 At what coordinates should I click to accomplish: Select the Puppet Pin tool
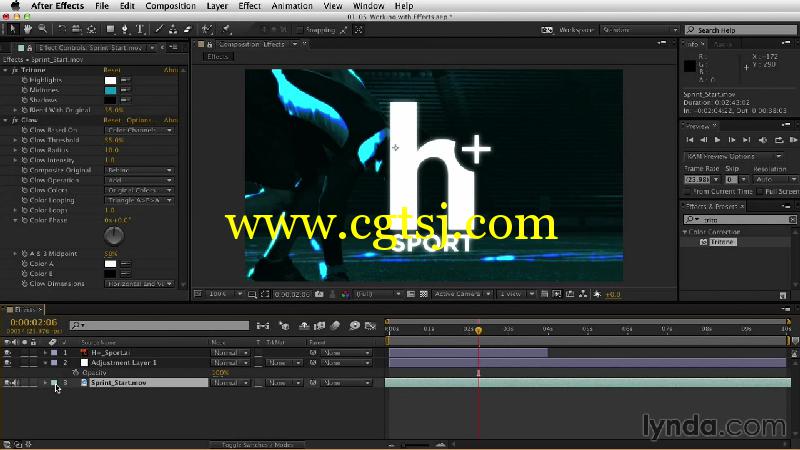click(x=227, y=30)
